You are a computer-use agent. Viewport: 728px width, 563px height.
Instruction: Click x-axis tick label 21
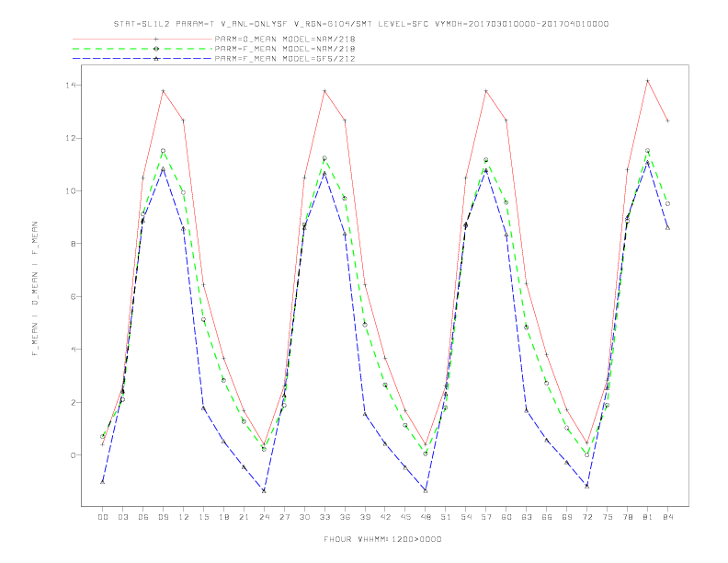pyautogui.click(x=244, y=517)
